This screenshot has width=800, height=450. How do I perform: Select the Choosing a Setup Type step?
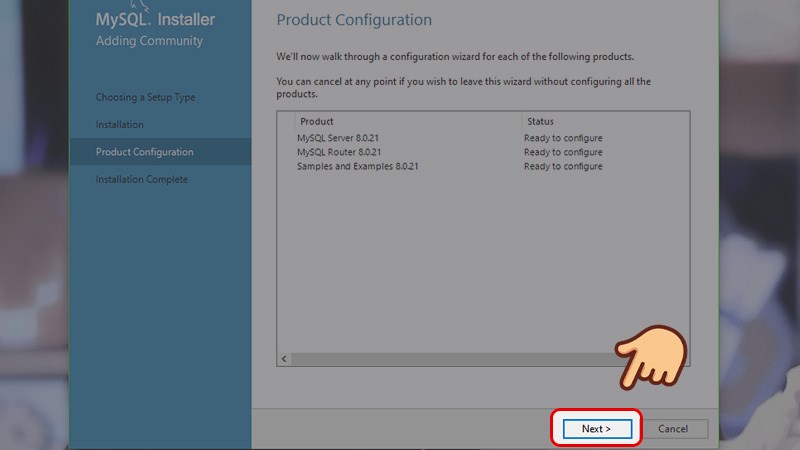[145, 98]
